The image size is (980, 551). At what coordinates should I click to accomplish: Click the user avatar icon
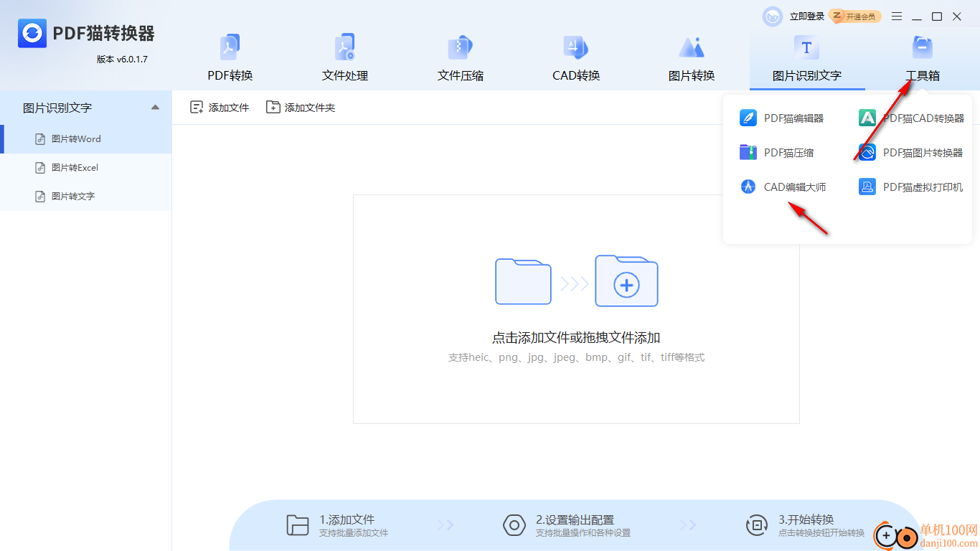click(773, 17)
